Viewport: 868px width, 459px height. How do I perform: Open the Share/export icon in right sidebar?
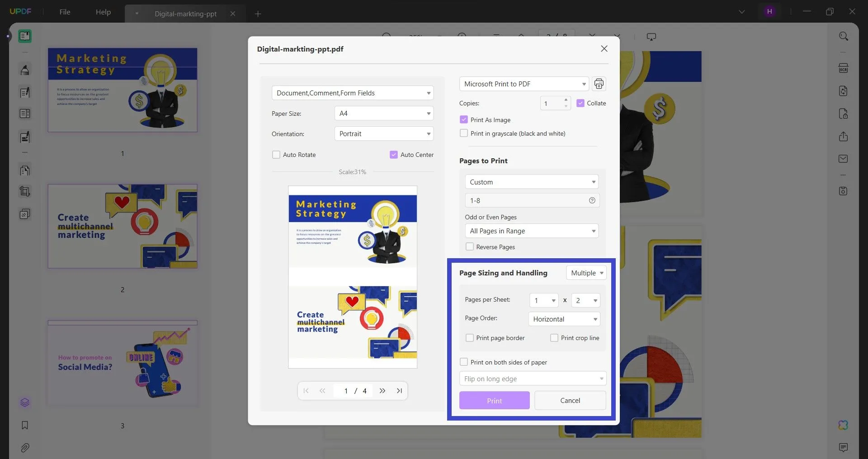[x=843, y=137]
